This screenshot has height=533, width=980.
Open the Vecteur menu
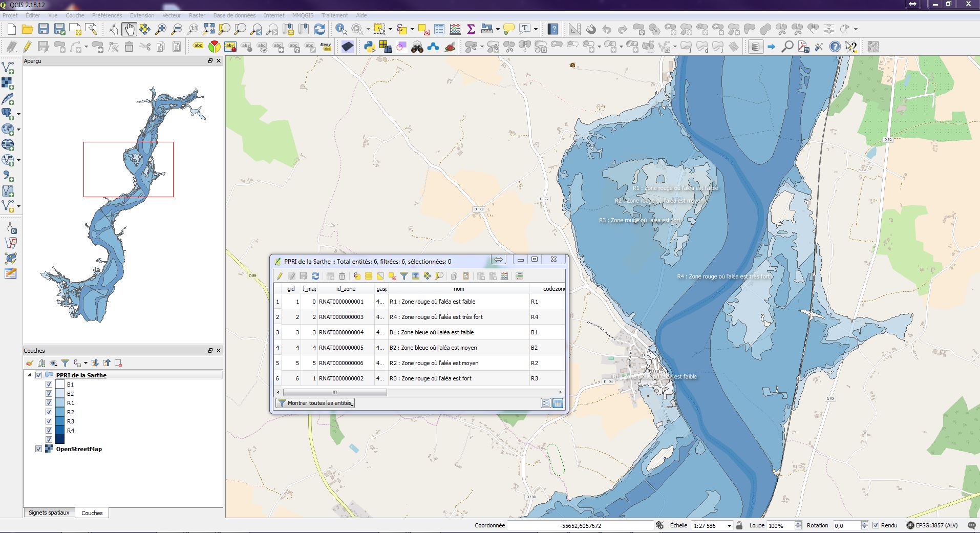[x=172, y=15]
